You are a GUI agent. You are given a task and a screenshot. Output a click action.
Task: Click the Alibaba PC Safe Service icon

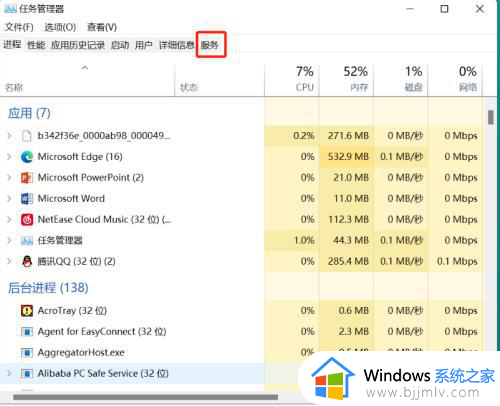27,374
